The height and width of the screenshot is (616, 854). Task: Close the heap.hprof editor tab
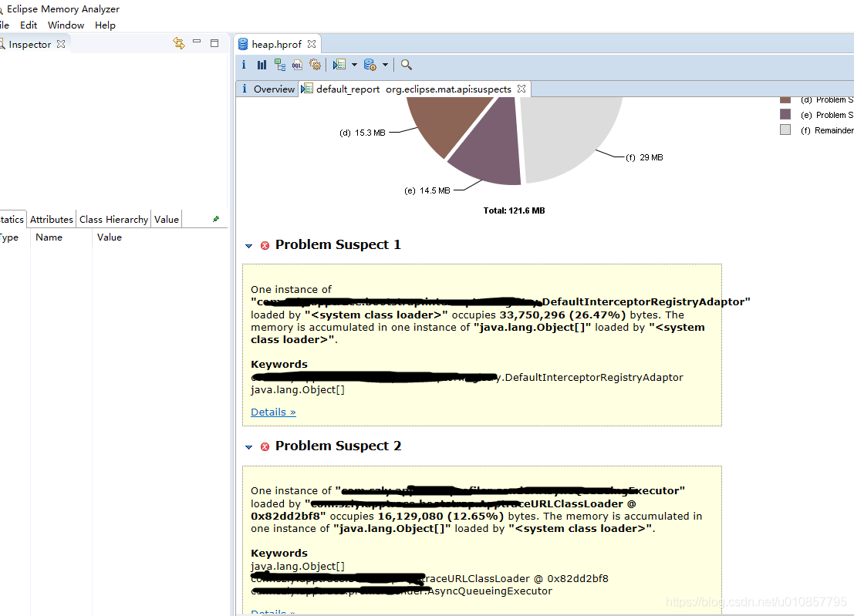(312, 44)
